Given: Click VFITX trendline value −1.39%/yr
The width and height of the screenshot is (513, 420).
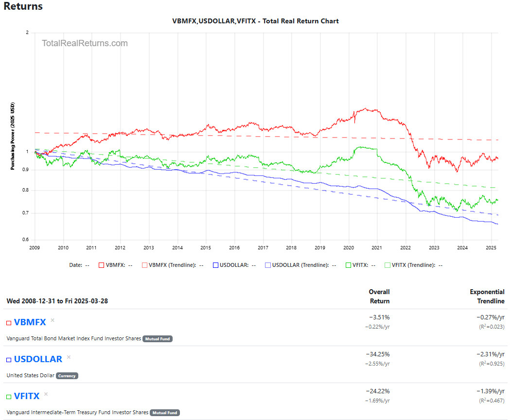Looking at the screenshot, I should [x=491, y=391].
